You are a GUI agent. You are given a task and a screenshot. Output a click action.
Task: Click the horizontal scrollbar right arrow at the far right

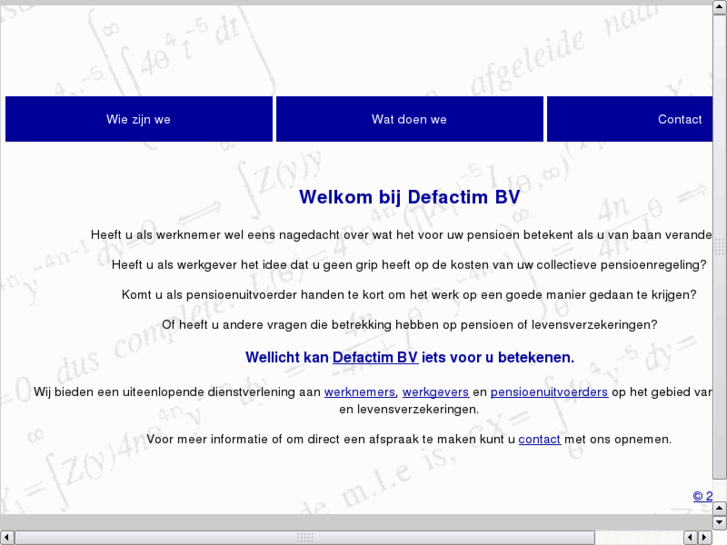[x=705, y=537]
